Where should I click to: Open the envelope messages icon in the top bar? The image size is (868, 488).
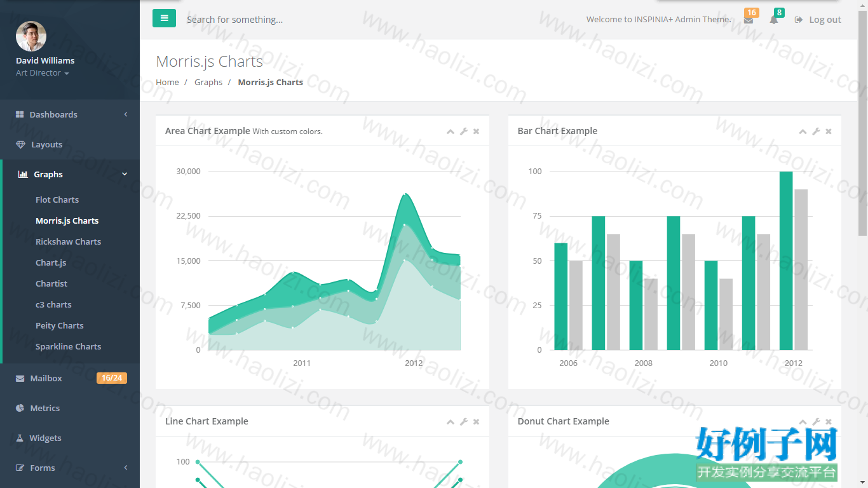pos(749,20)
